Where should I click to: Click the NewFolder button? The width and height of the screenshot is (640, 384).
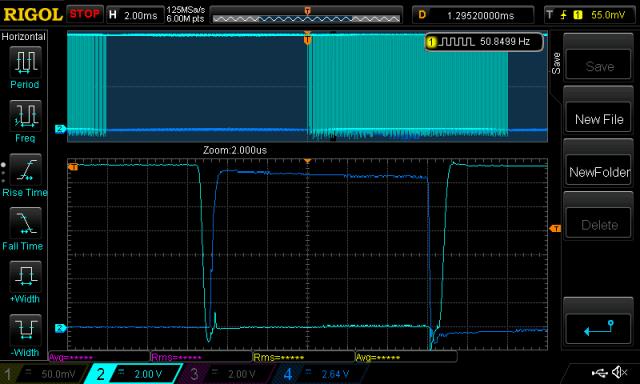click(x=599, y=172)
